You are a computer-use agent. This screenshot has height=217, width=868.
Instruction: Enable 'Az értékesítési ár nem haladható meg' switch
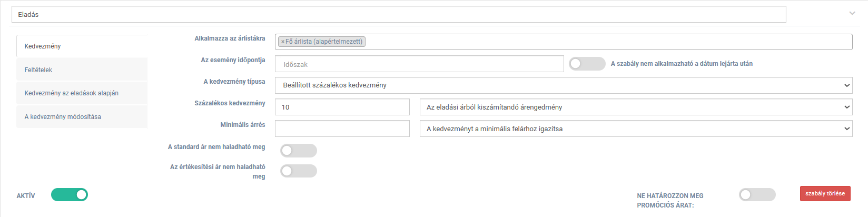click(x=299, y=171)
